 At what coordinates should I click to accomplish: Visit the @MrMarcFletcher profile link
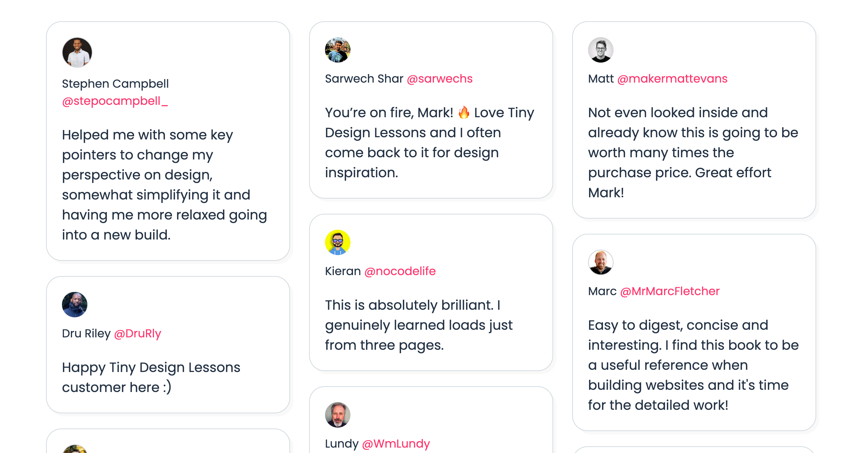(669, 291)
